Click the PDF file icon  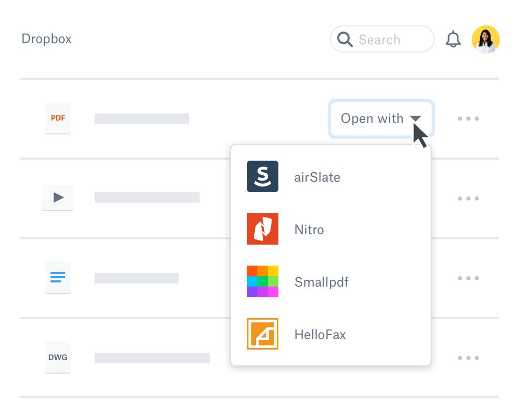[x=58, y=118]
